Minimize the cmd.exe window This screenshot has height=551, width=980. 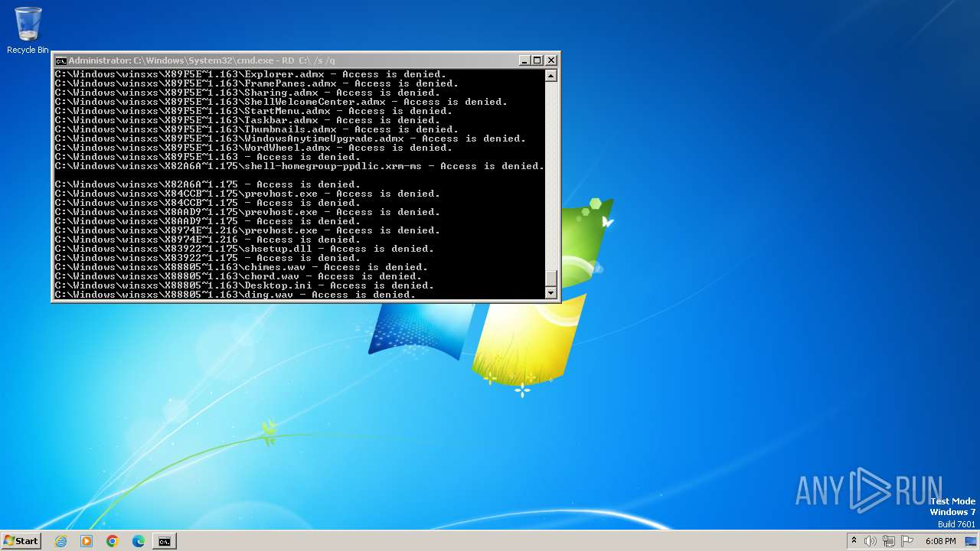coord(524,60)
